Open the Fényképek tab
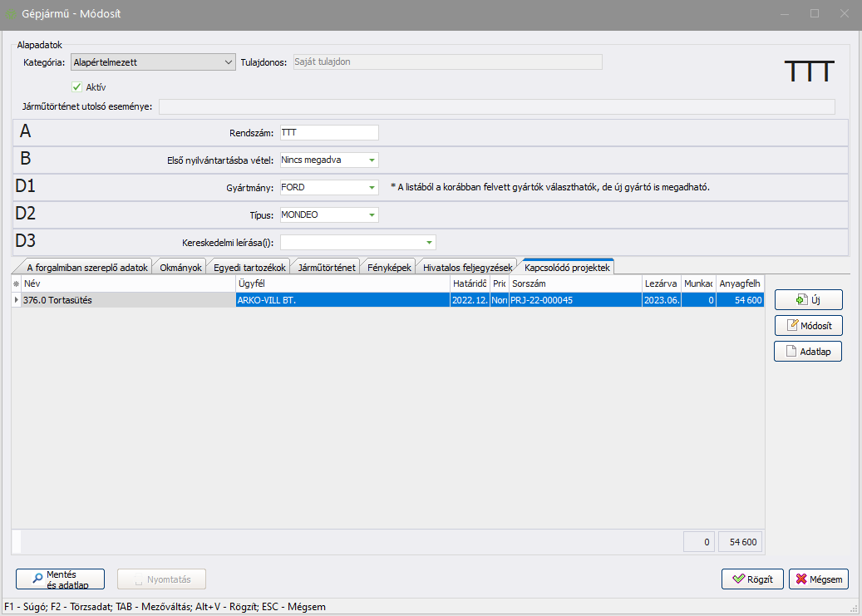 pos(389,267)
